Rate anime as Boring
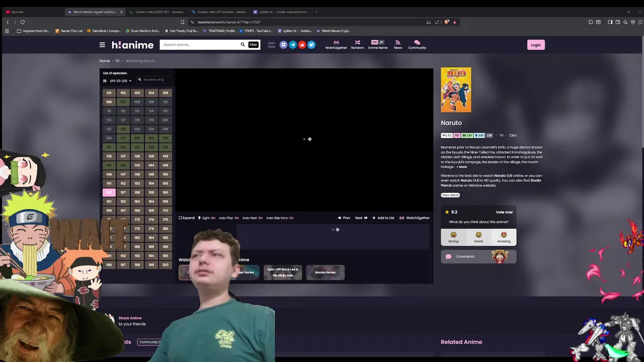This screenshot has width=644, height=362. (453, 237)
